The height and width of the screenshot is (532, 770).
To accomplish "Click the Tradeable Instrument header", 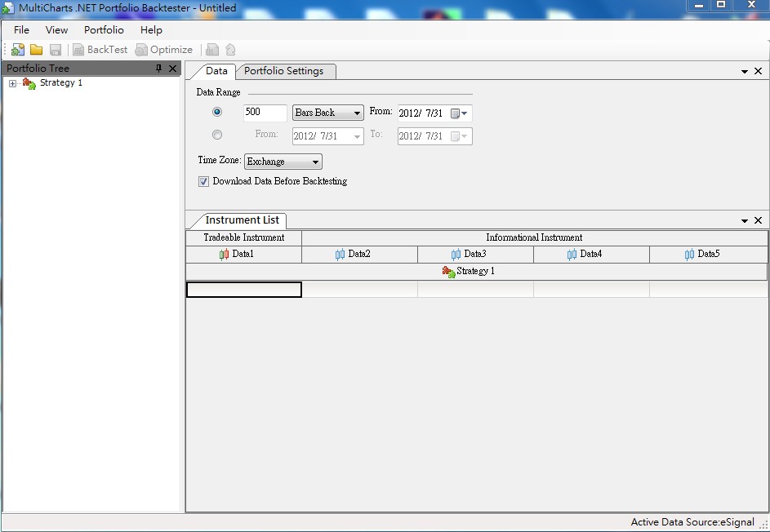I will point(243,237).
